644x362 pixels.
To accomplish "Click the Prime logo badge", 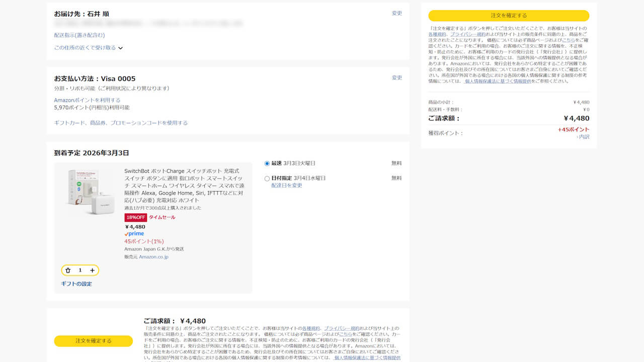I will tap(134, 234).
